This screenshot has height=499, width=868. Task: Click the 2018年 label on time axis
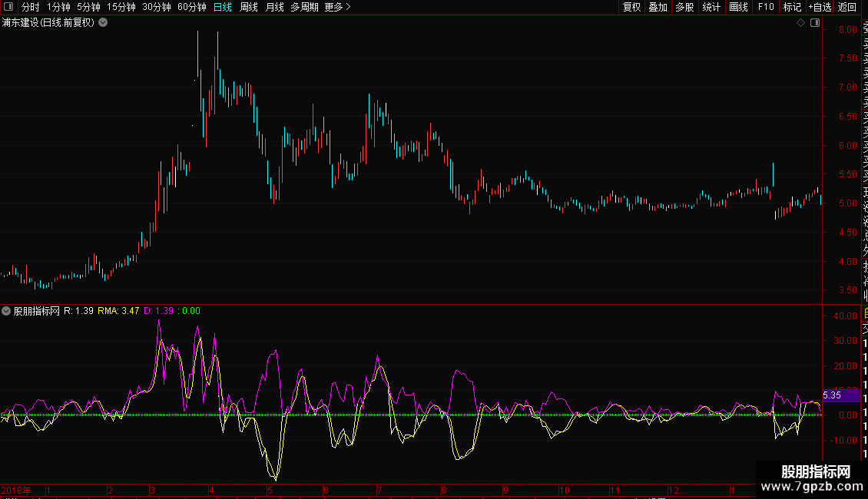[16, 490]
